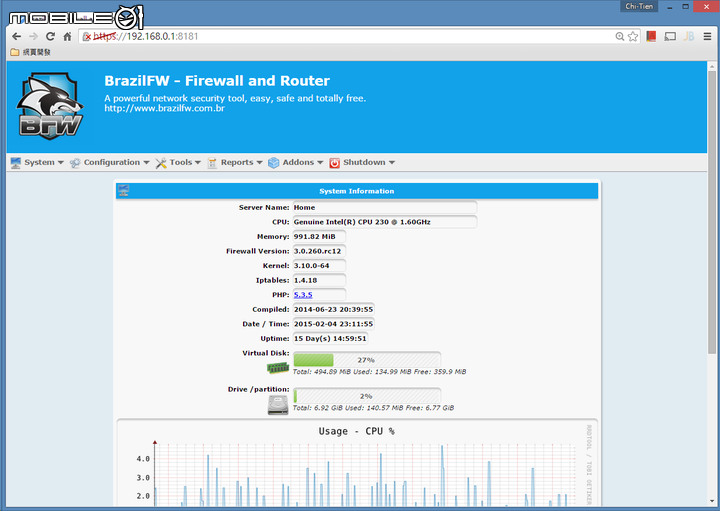Viewport: 720px width, 511px height.
Task: Expand the Configuration dropdown arrow
Action: [146, 163]
